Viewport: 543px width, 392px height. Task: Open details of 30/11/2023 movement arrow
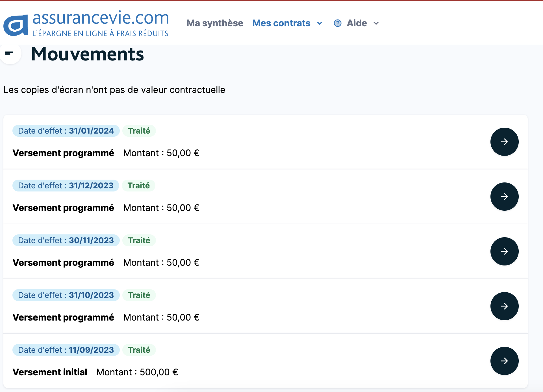tap(504, 251)
